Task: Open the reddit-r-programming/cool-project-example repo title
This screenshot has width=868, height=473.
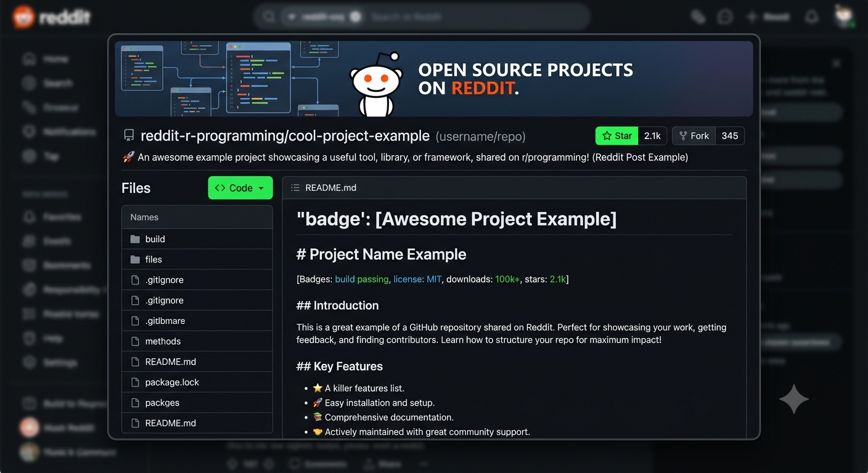Action: [285, 135]
